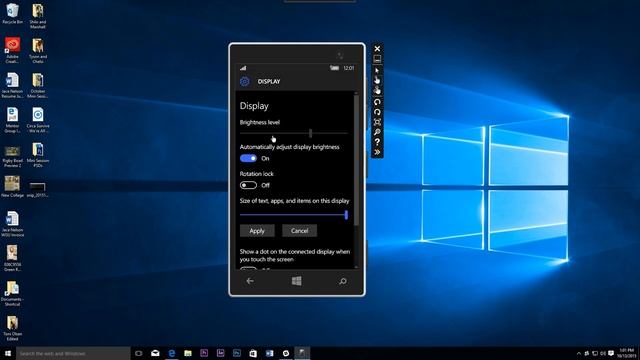Open the Store app on the taskbar

253,353
